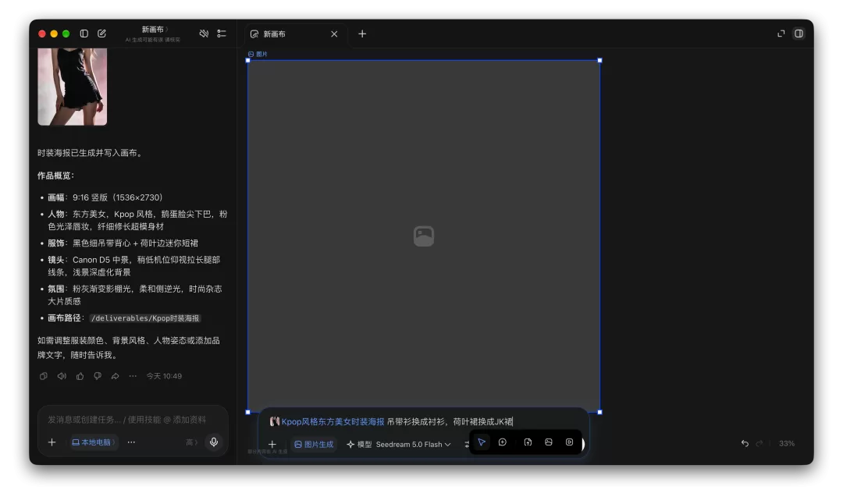Open the 33% zoom level control
The height and width of the screenshot is (504, 843).
(787, 443)
